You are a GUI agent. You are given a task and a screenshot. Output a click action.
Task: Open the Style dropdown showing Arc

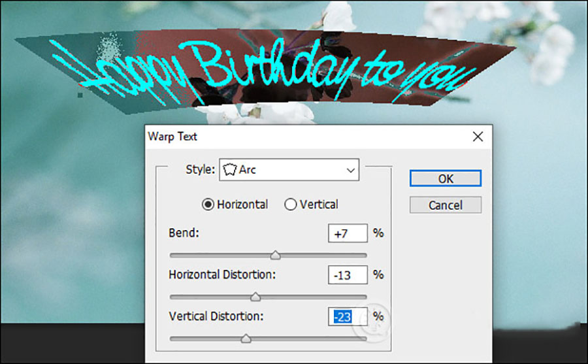(x=288, y=170)
